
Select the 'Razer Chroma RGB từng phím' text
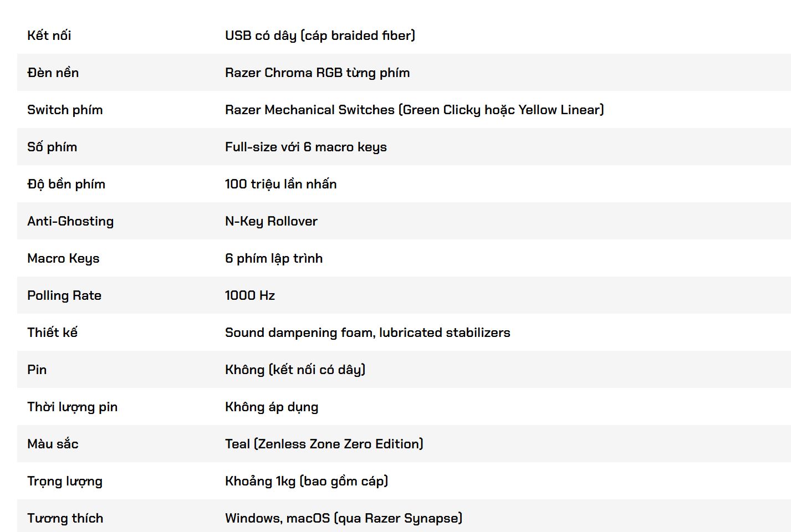pyautogui.click(x=317, y=73)
